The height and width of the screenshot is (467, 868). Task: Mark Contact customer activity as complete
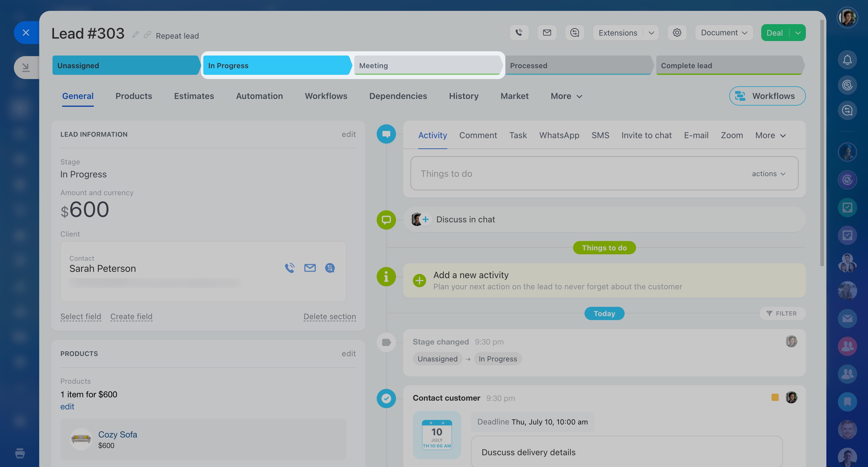click(x=386, y=398)
